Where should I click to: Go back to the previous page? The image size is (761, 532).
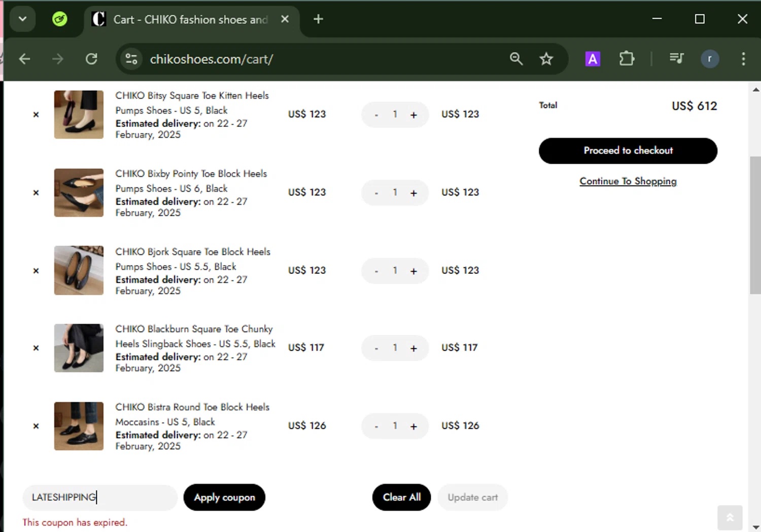pos(24,59)
